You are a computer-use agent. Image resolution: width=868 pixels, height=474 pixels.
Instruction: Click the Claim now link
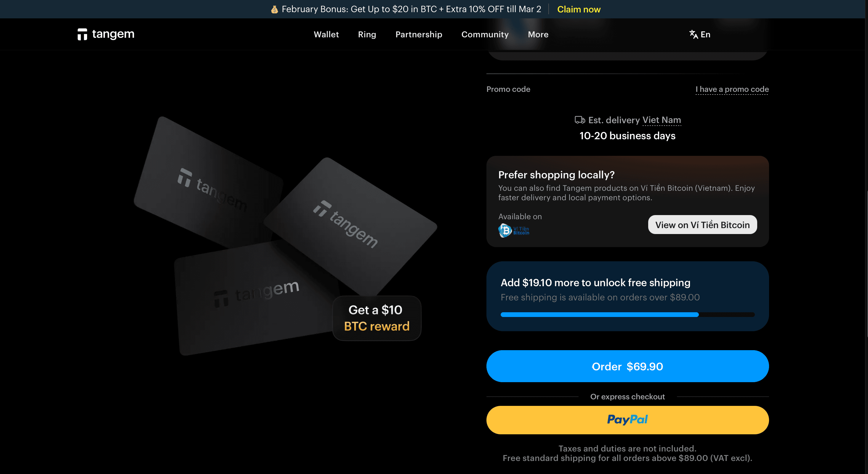pos(579,9)
